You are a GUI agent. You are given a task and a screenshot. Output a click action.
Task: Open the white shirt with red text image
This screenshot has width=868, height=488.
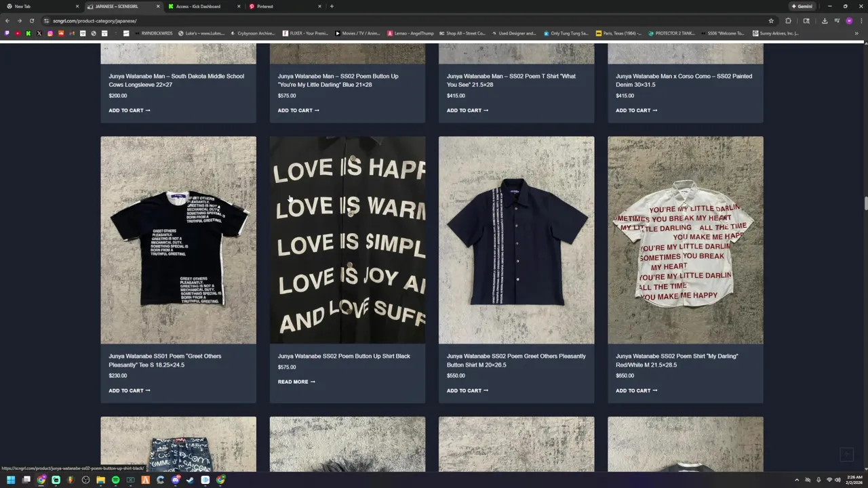click(685, 240)
